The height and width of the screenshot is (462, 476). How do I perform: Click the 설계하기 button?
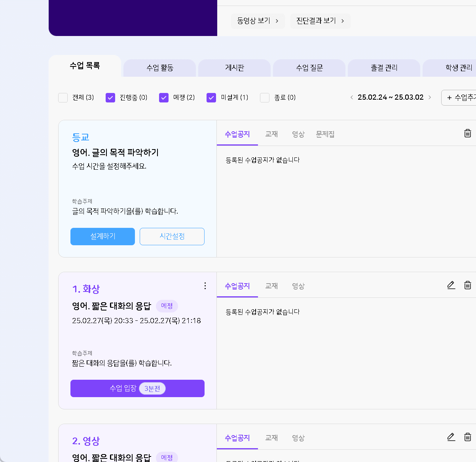[x=102, y=237]
